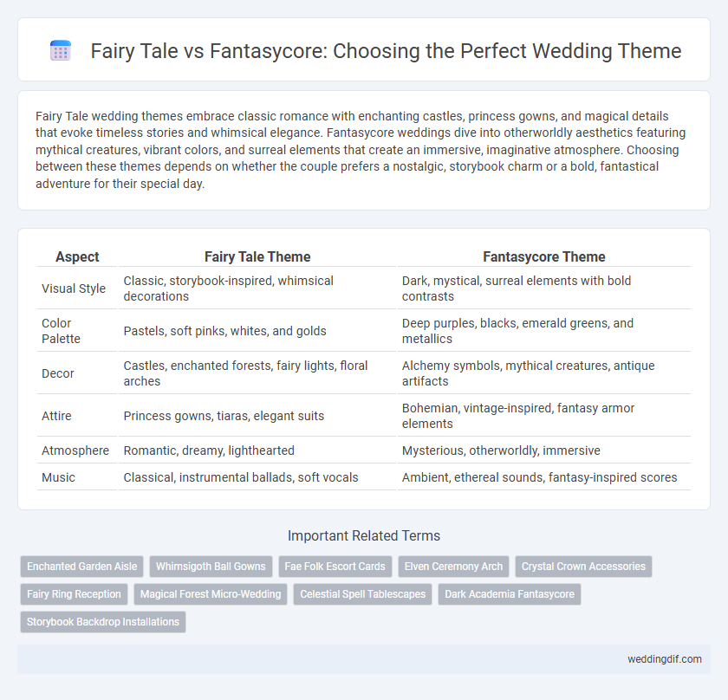
Task: Click the Important Related Terms heading
Action: pyautogui.click(x=364, y=535)
